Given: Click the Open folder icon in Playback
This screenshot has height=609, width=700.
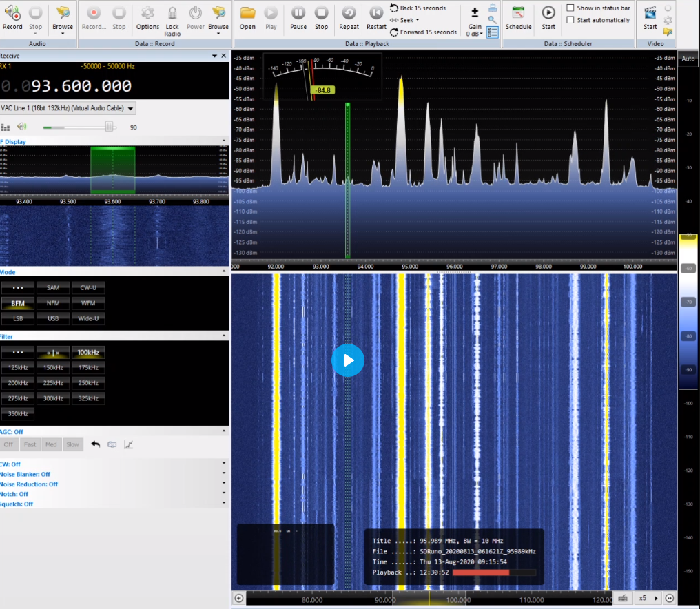Looking at the screenshot, I should click(x=247, y=13).
